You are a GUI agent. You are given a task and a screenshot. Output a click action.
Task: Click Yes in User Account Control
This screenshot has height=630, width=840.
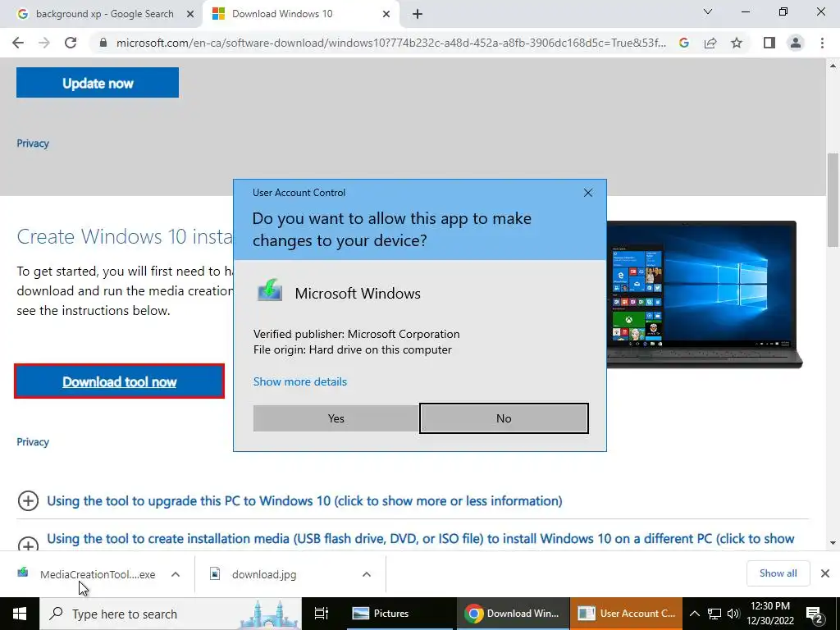[336, 418]
